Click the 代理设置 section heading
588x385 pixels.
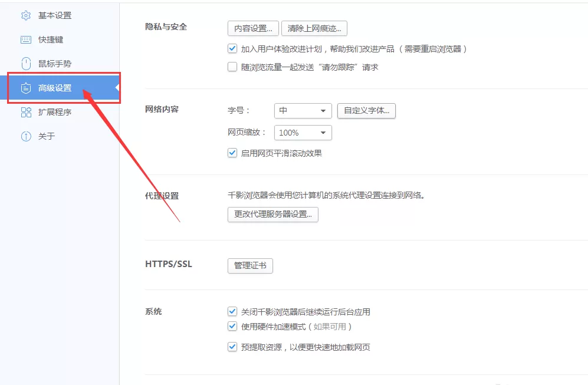[162, 196]
